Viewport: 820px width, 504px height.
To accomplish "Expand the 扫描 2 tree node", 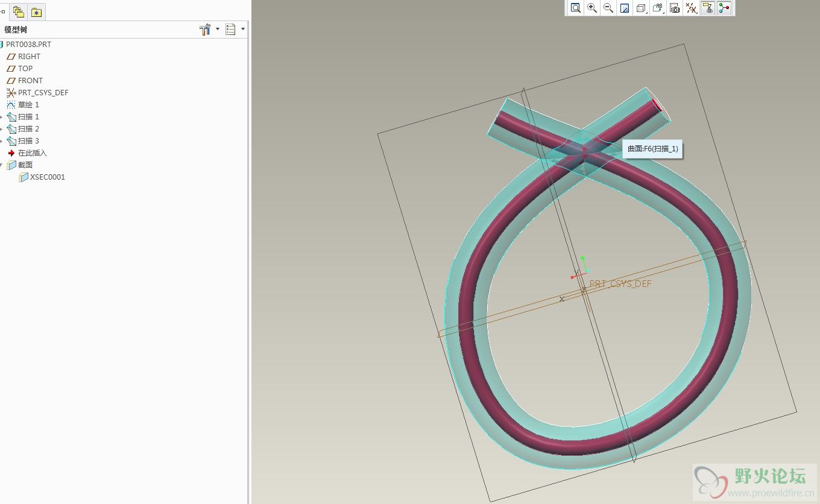I will (2, 129).
